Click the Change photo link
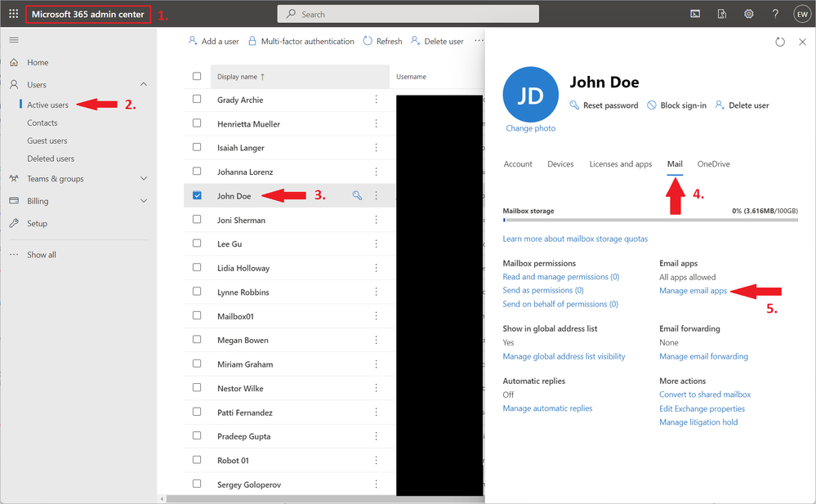816x504 pixels. [530, 128]
